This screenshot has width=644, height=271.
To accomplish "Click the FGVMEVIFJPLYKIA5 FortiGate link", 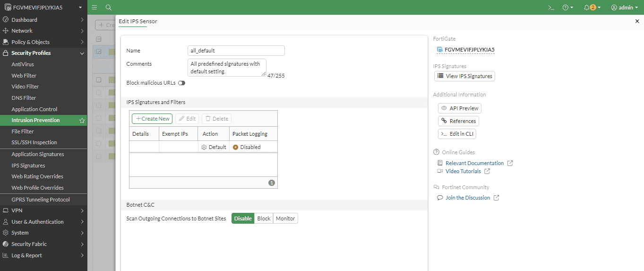I will pos(465,50).
